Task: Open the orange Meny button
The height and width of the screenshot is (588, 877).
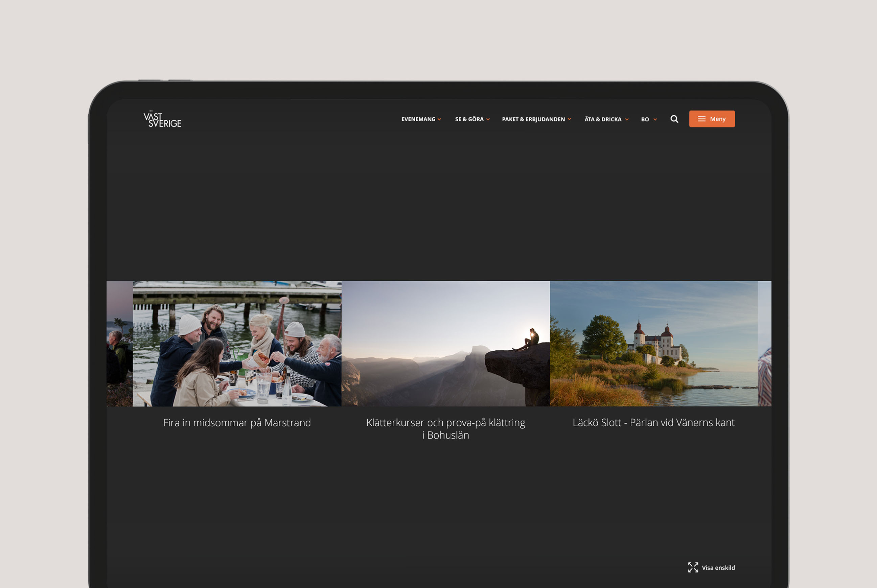Action: tap(712, 119)
